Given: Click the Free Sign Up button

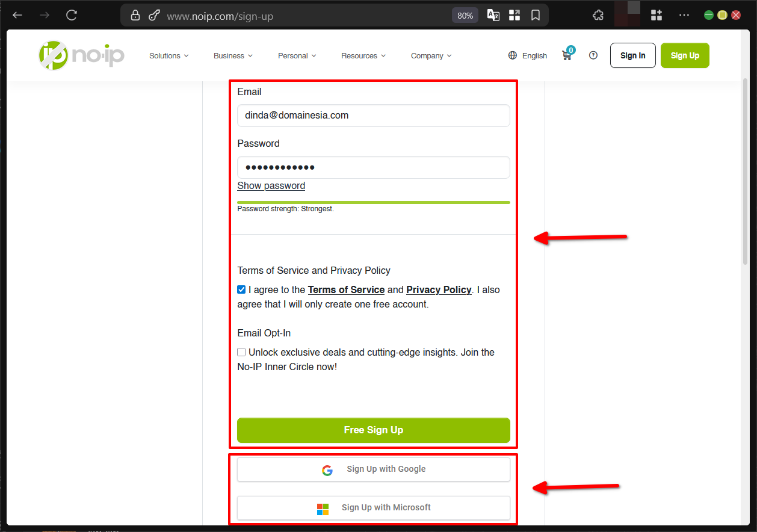Looking at the screenshot, I should 373,430.
